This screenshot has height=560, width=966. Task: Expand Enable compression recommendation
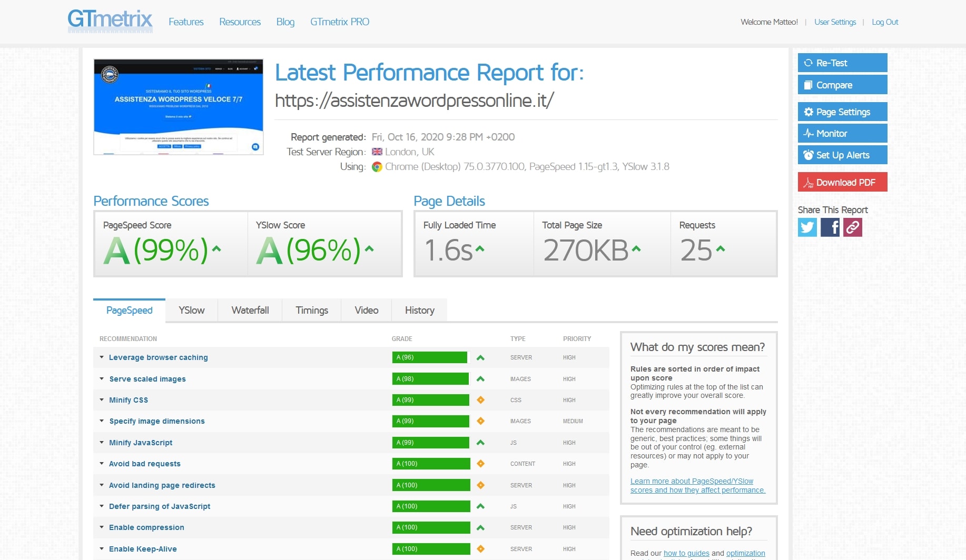(x=146, y=527)
